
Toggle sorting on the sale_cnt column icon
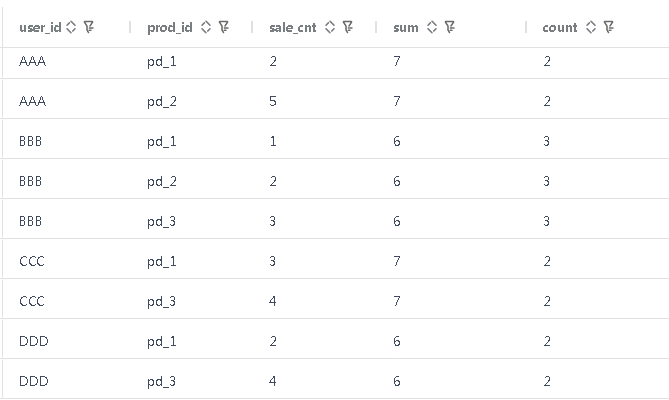pyautogui.click(x=328, y=28)
